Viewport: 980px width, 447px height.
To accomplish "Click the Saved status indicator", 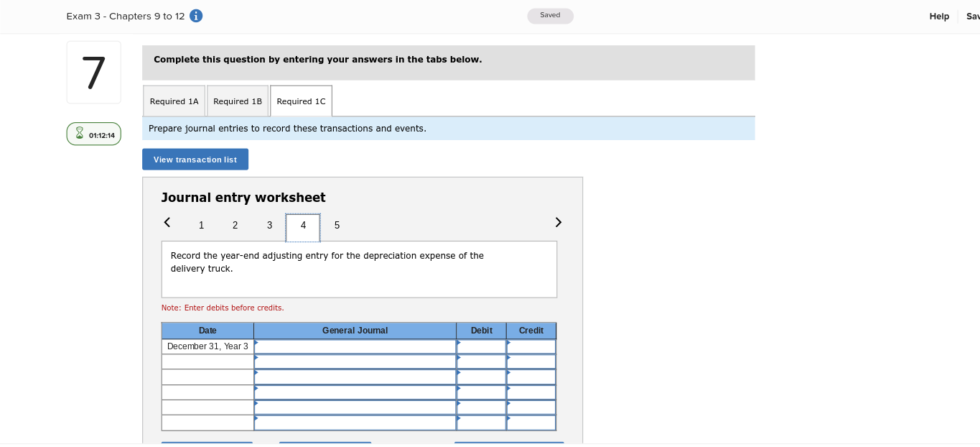I will [550, 15].
